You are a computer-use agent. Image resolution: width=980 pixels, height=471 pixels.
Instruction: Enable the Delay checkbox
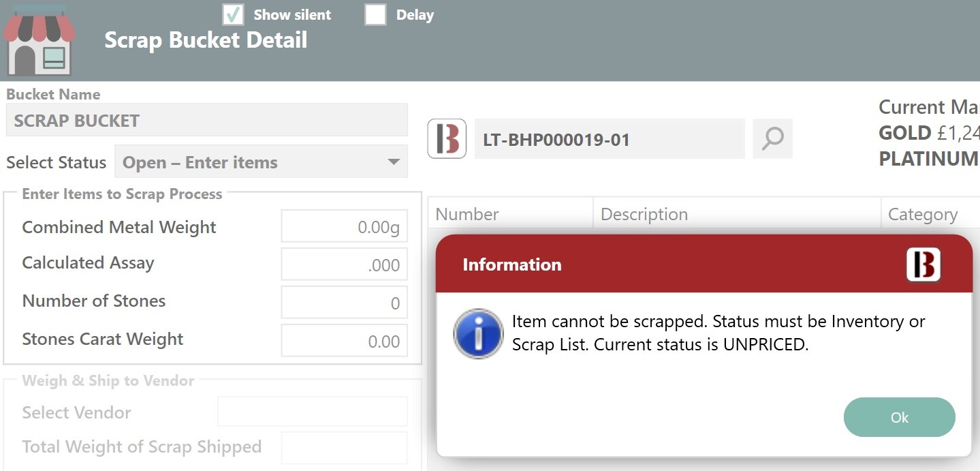tap(375, 14)
